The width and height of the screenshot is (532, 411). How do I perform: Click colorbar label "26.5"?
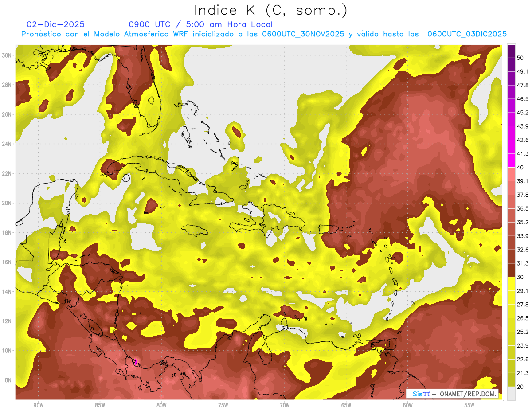pos(523,318)
